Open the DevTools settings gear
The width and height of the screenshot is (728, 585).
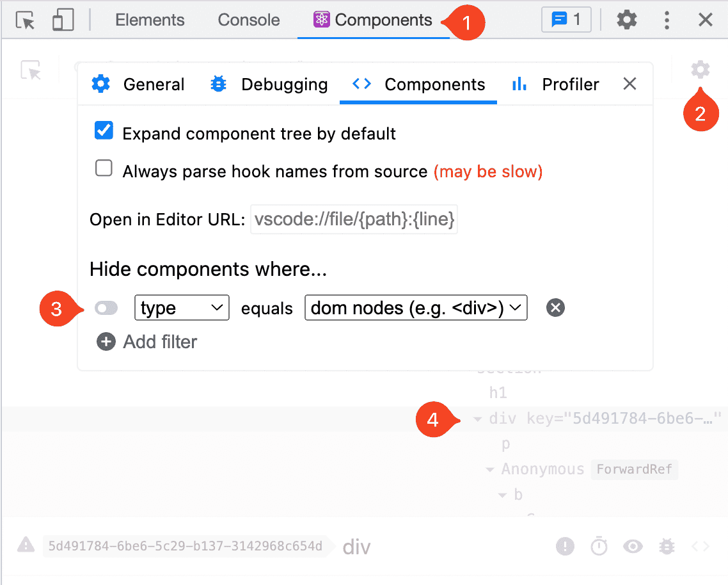click(626, 20)
